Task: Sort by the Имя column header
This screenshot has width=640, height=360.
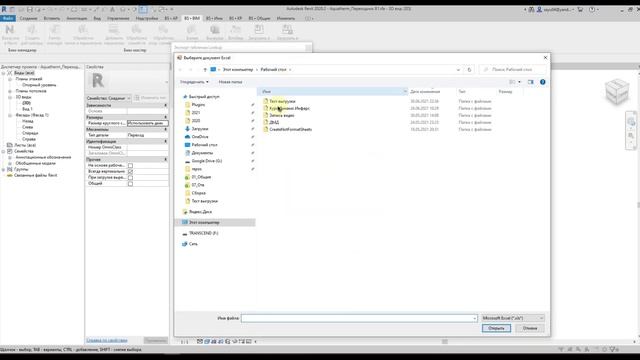Action: click(333, 91)
